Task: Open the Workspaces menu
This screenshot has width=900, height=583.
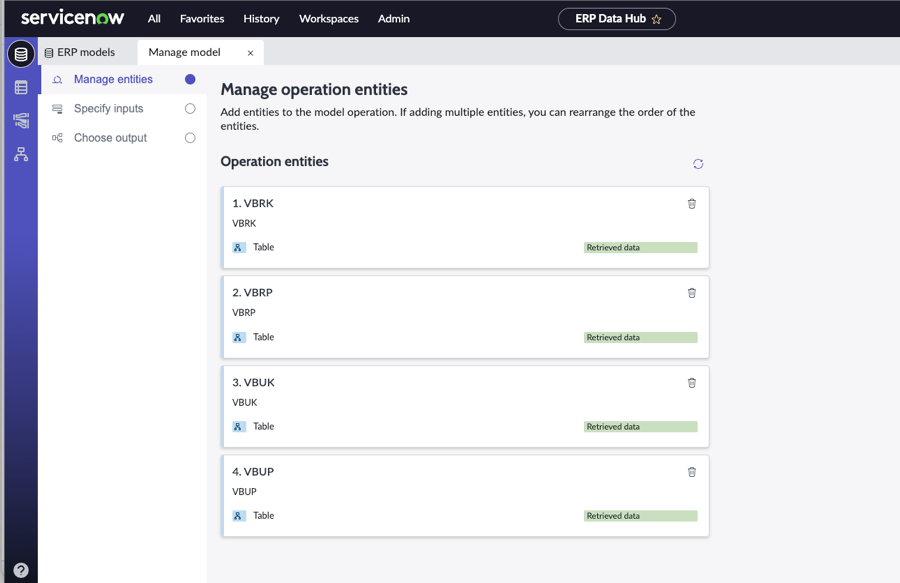Action: coord(329,19)
